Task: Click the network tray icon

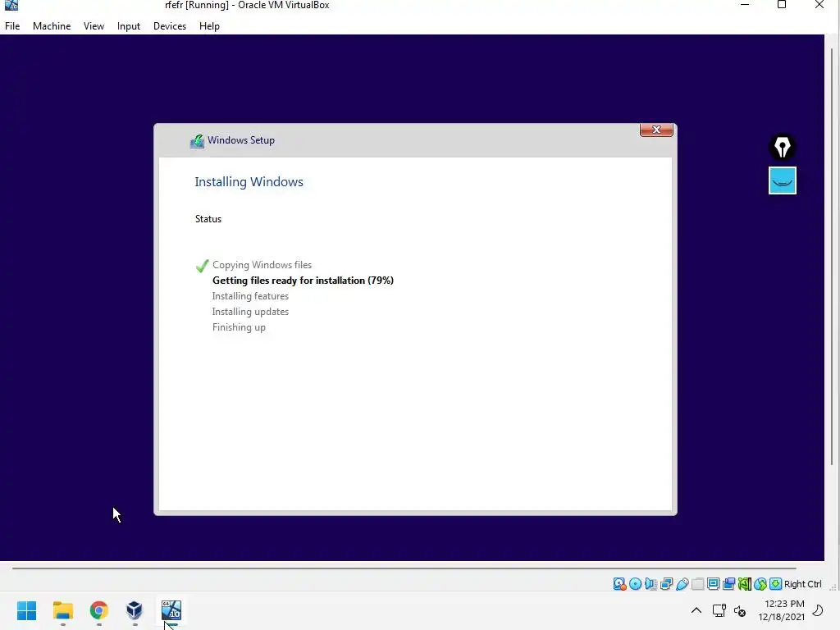Action: pos(719,610)
